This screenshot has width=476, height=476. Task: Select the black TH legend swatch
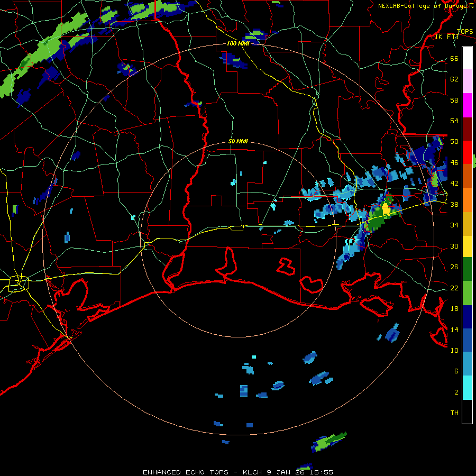[467, 411]
